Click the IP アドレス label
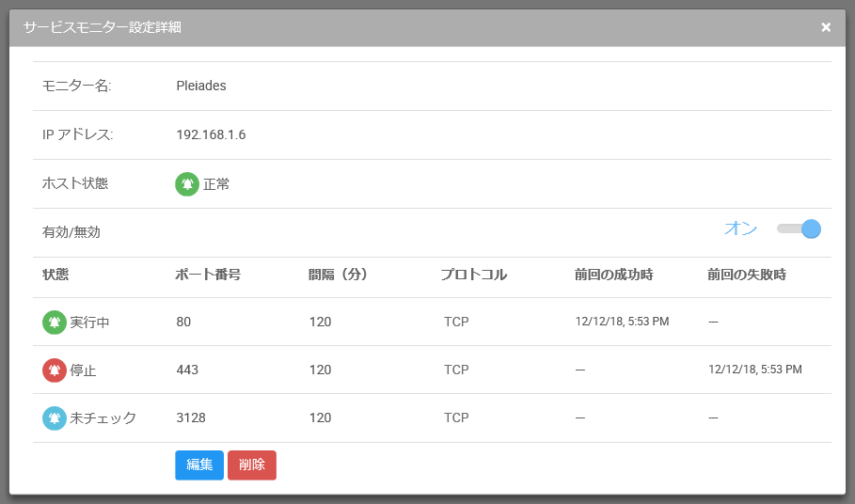Screen dimensions: 855x504 point(78,134)
